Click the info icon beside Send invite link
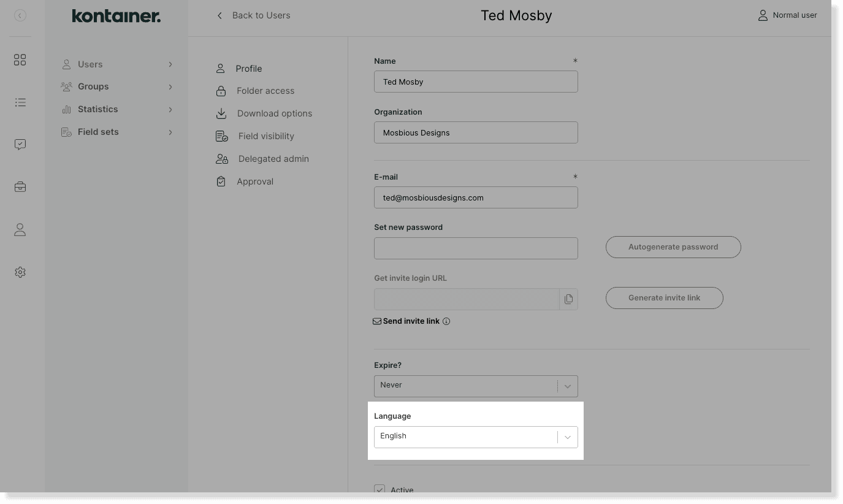This screenshot has width=843, height=504. click(x=446, y=321)
